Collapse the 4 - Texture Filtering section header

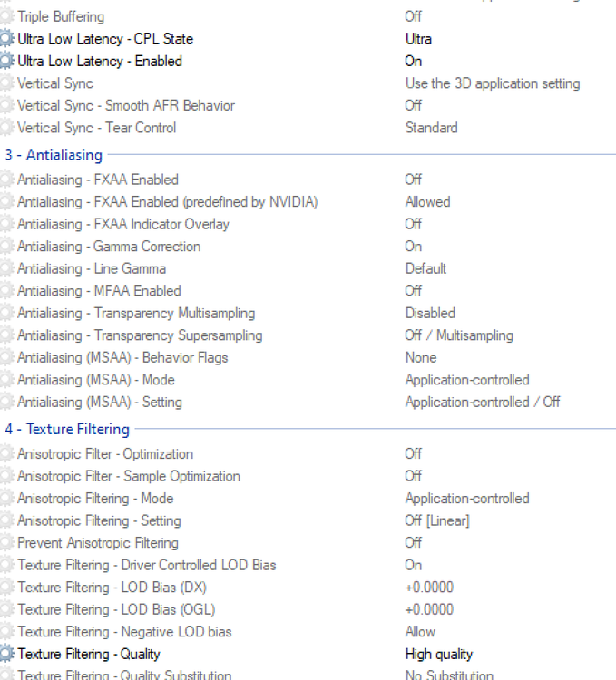coord(67,430)
